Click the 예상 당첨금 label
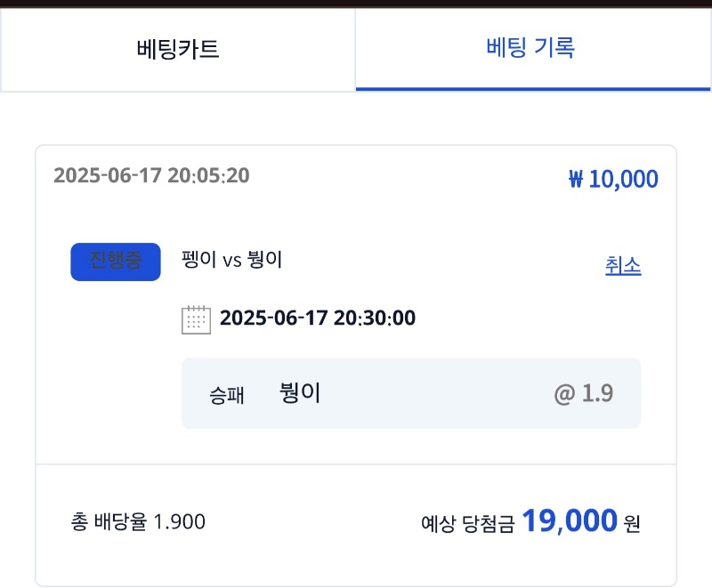Screen dimensions: 712x588 tap(468, 524)
